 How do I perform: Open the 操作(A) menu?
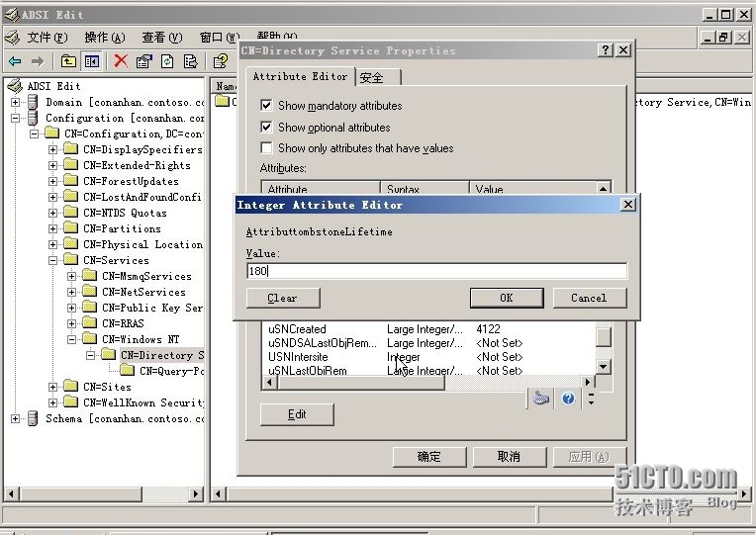tap(105, 38)
